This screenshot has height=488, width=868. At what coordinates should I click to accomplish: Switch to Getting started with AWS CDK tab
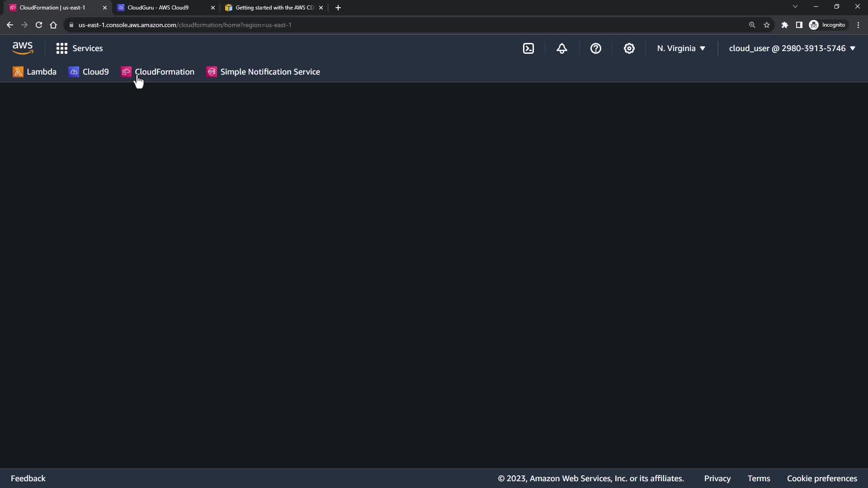point(271,8)
